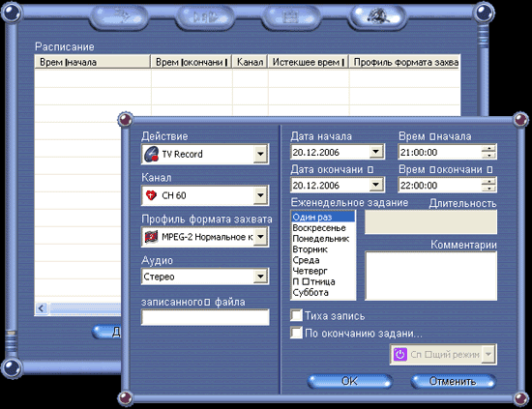Click the red heart icon beside CH 60
The image size is (532, 409).
[x=151, y=195]
